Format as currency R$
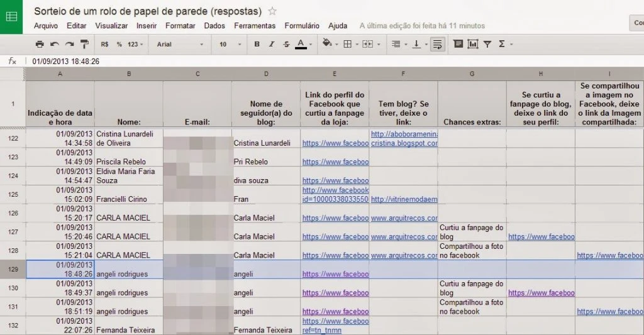The width and height of the screenshot is (644, 335). point(105,44)
